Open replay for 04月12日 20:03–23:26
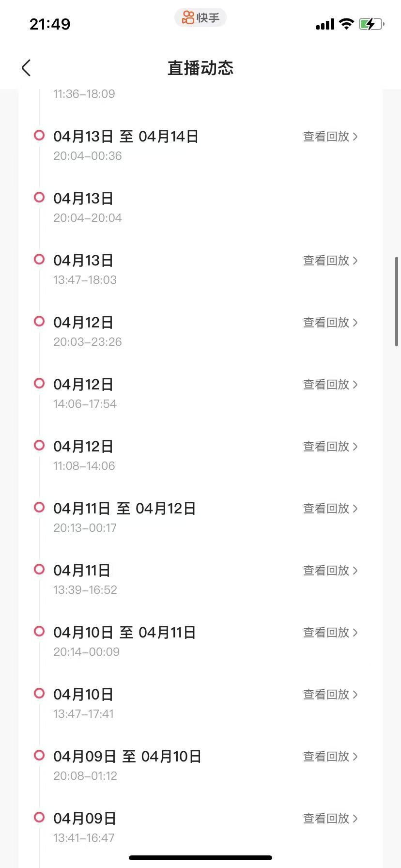The height and width of the screenshot is (868, 401). pos(330,323)
